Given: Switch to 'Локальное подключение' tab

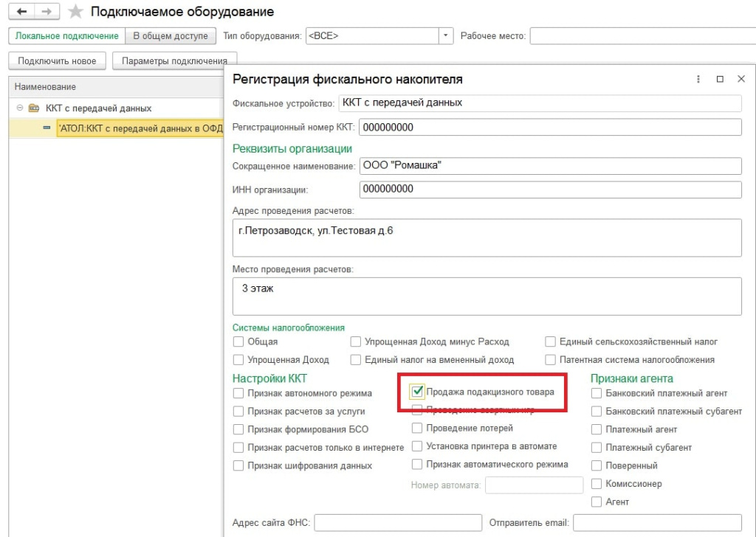Looking at the screenshot, I should tap(66, 35).
